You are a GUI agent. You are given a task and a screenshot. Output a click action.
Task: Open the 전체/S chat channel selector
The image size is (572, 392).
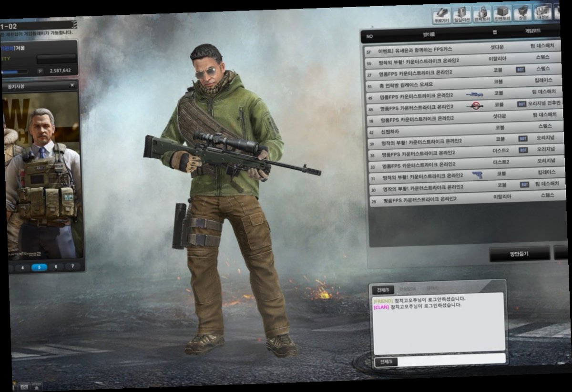386,362
